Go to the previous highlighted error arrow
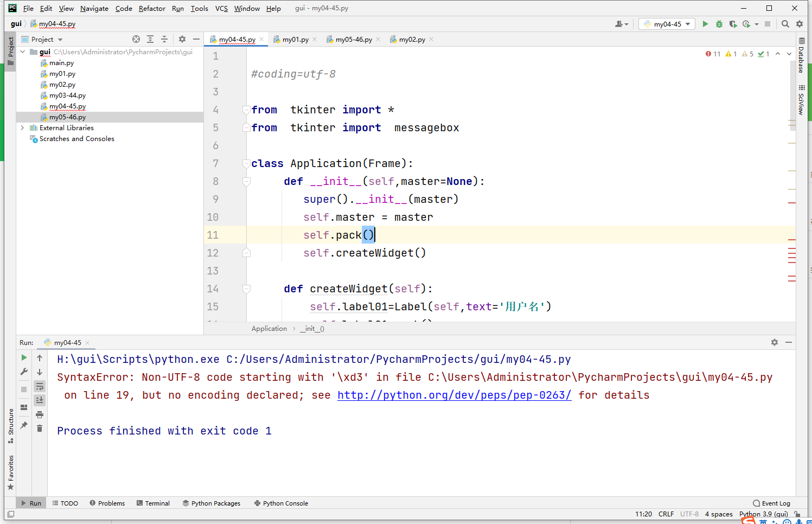This screenshot has width=812, height=524. click(x=778, y=54)
